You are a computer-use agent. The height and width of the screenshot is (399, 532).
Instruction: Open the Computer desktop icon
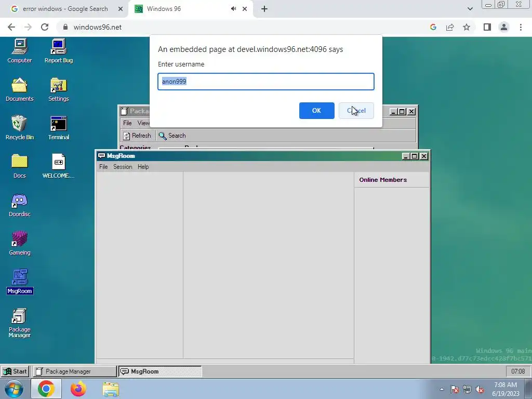tap(20, 51)
